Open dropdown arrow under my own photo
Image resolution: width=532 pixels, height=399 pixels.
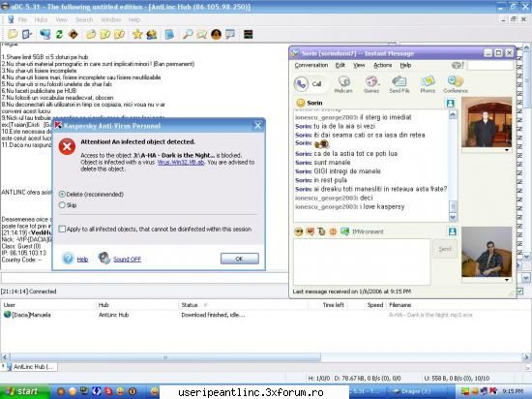tap(507, 280)
